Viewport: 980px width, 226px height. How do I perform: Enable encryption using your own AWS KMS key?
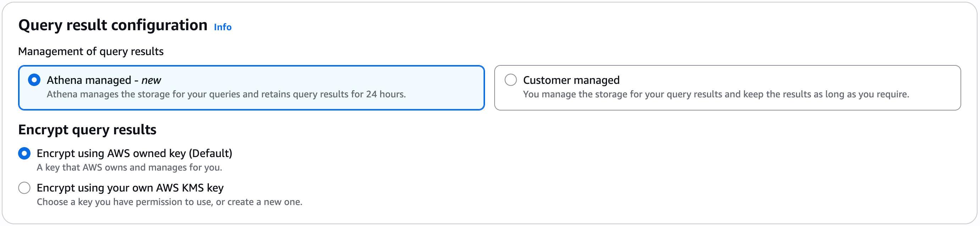[24, 188]
